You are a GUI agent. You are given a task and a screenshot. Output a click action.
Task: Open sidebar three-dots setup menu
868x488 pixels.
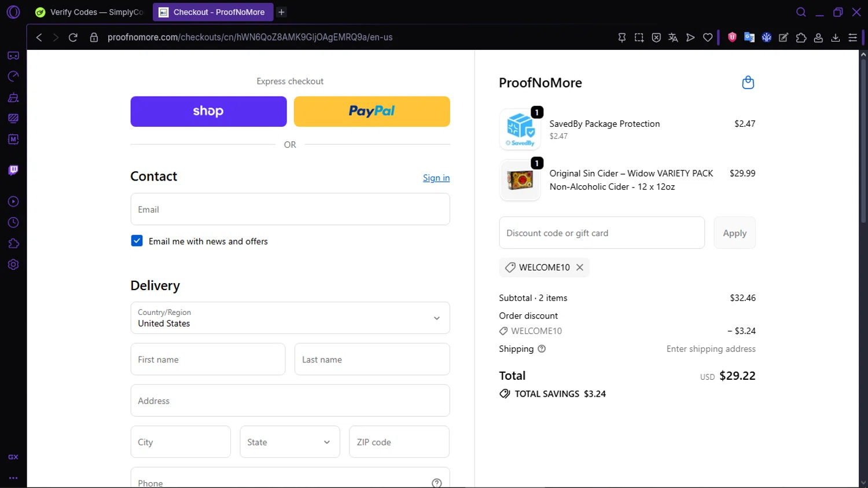13,478
